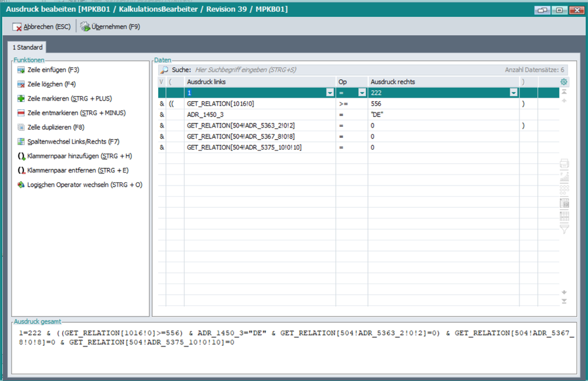Click Klammernpaar entfernen to remove brackets
Image resolution: width=588 pixels, height=381 pixels.
77,171
